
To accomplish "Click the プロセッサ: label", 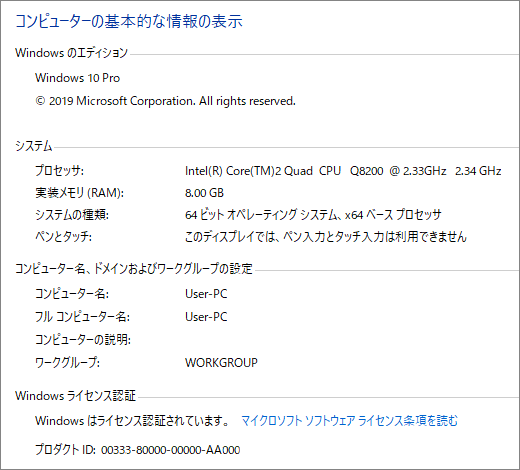I will coord(59,170).
